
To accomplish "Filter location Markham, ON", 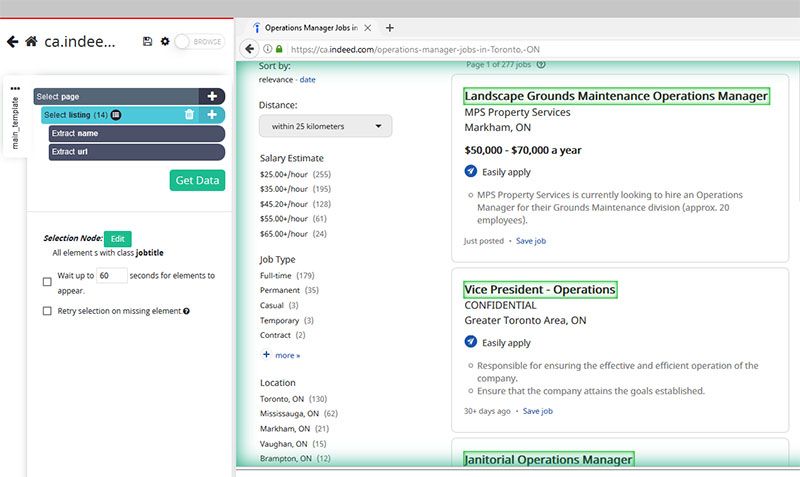I will point(285,429).
